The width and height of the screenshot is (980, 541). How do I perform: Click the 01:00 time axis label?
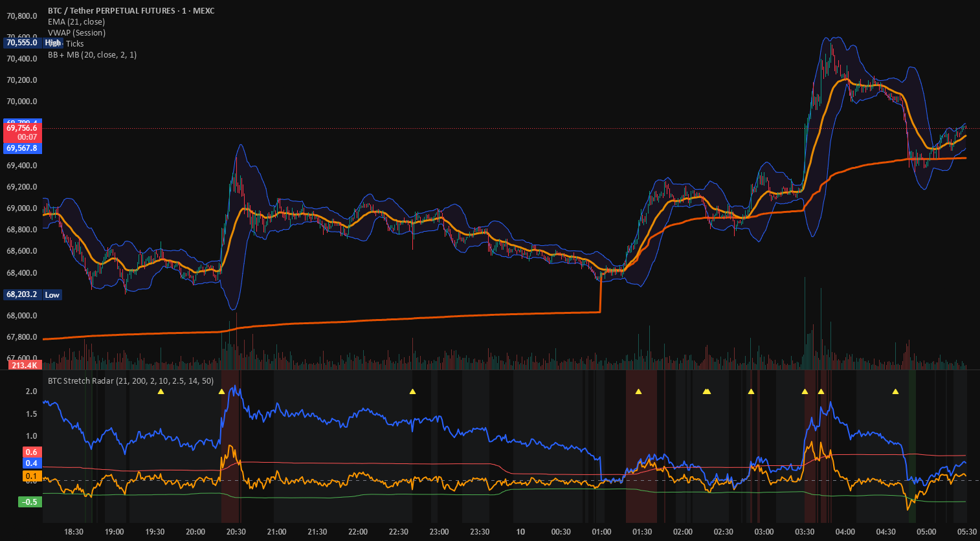point(601,532)
